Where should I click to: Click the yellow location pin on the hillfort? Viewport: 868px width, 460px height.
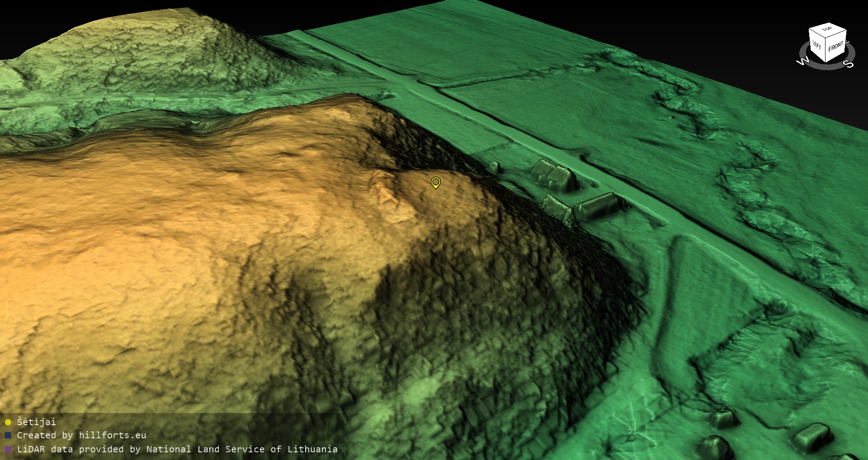(x=435, y=182)
